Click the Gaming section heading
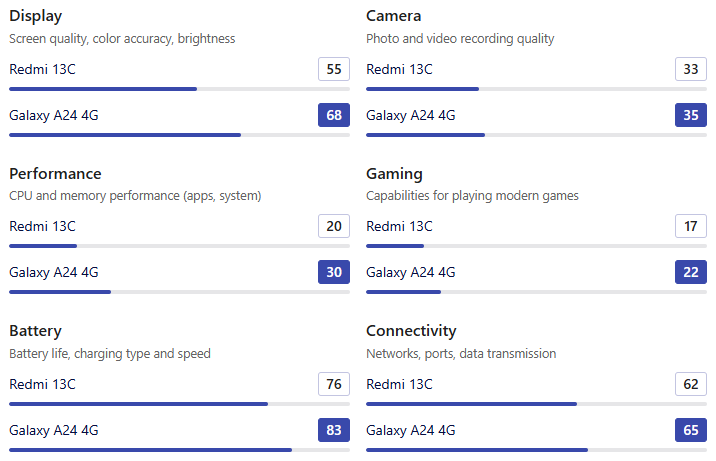 (395, 174)
